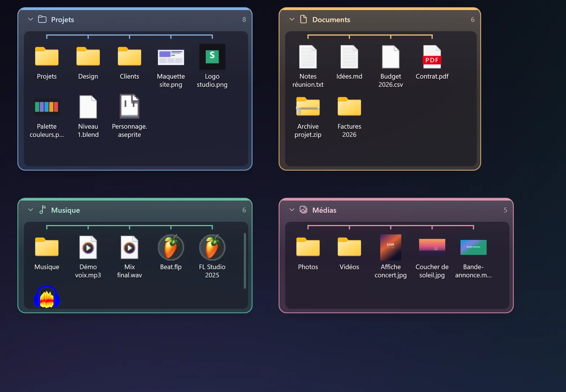Image resolution: width=566 pixels, height=392 pixels.
Task: Open Niveau 1.blend file
Action: pos(88,107)
